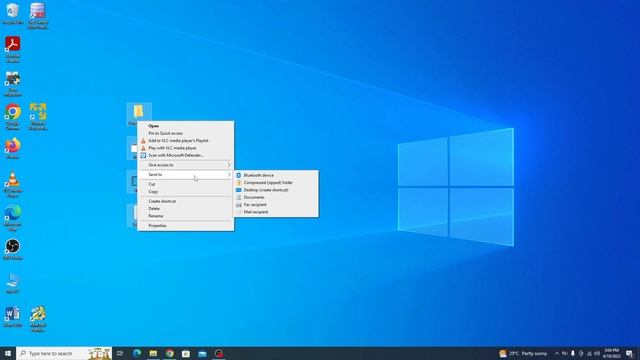The height and width of the screenshot is (360, 640).
Task: Click the microphone icon in system tray
Action: [573, 353]
